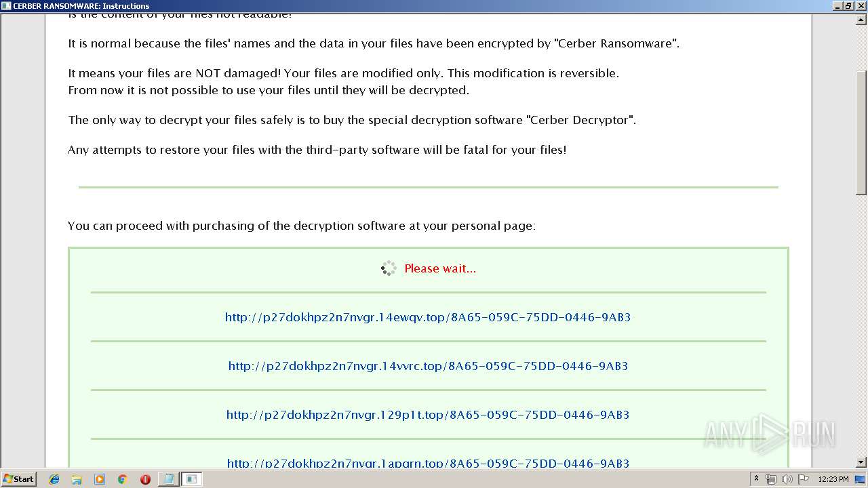Open Action Center flag icon
The height and width of the screenshot is (488, 868).
(x=804, y=479)
